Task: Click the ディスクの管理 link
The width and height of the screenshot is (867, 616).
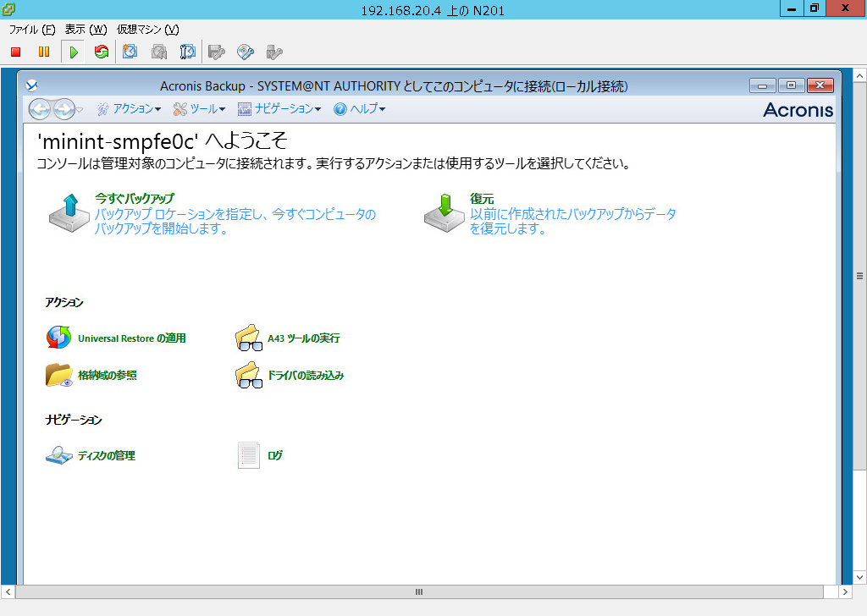Action: pyautogui.click(x=106, y=456)
